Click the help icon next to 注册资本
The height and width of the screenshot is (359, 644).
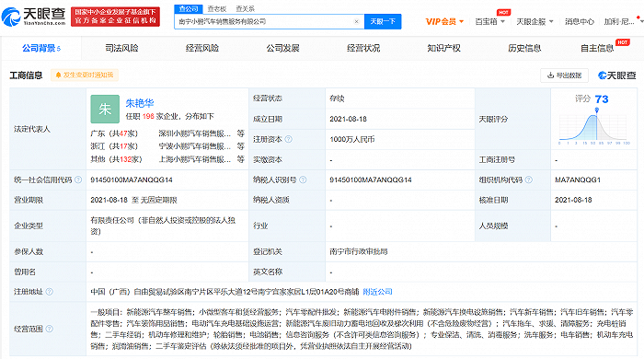pos(288,139)
